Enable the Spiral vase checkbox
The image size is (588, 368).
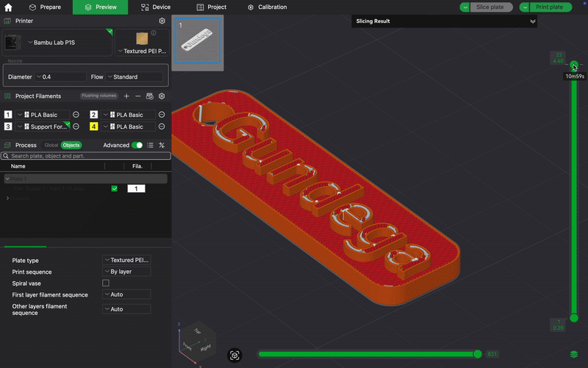[106, 283]
